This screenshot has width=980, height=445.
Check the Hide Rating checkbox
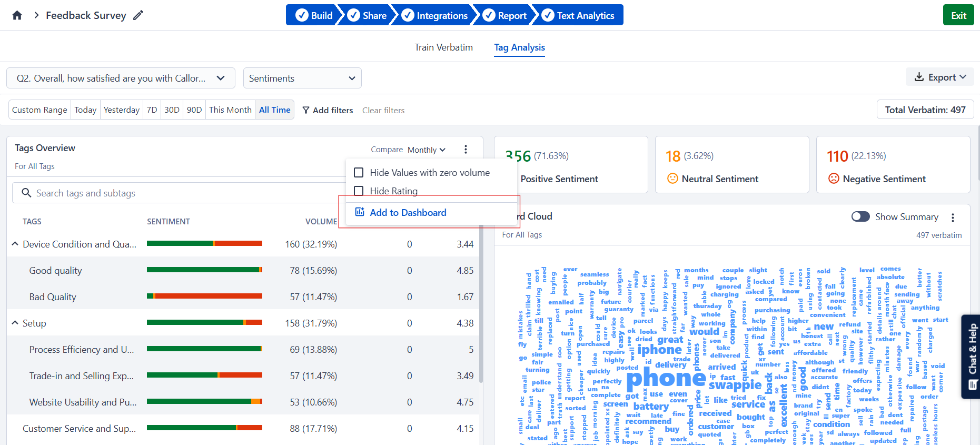point(359,191)
